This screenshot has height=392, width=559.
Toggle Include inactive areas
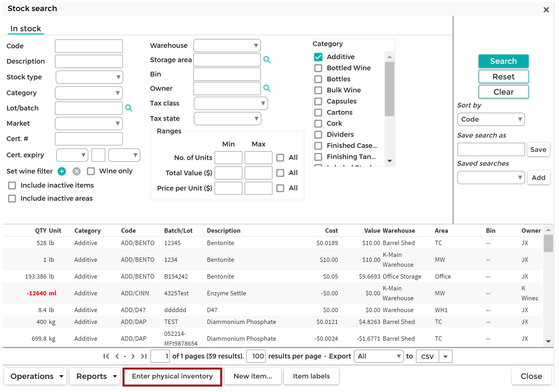(x=12, y=198)
